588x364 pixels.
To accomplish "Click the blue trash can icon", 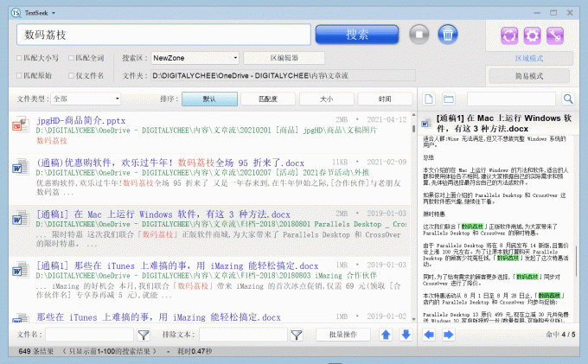I will tap(447, 35).
